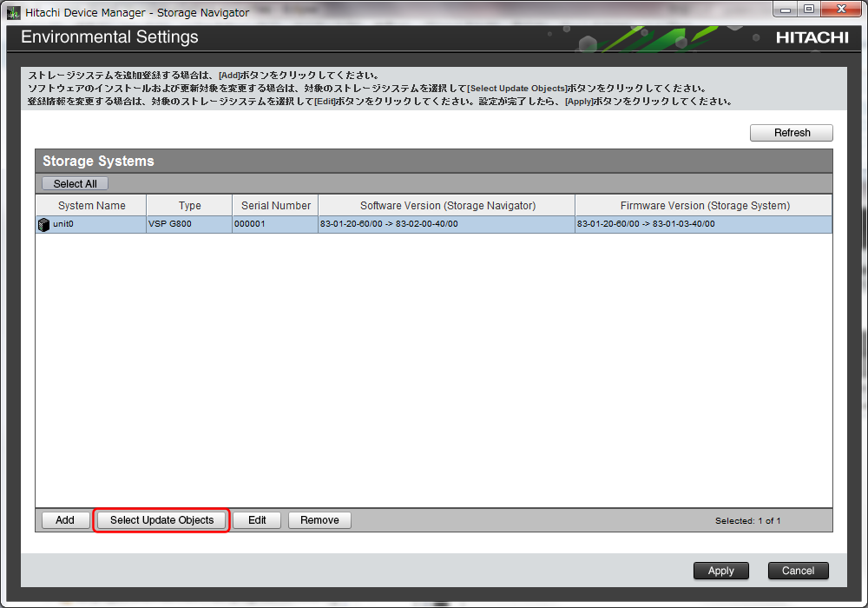Viewport: 868px width, 608px height.
Task: Click the VSP G800 type cell
Action: 189,224
